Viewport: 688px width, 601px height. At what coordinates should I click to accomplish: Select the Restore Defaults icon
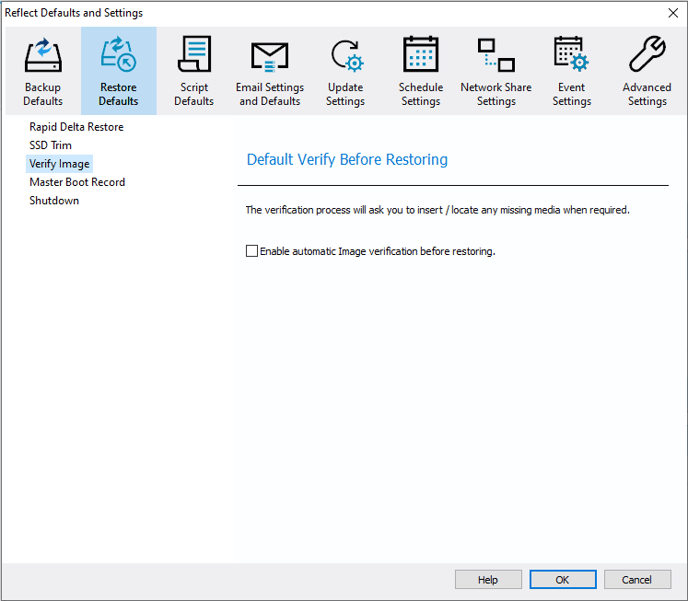click(118, 55)
